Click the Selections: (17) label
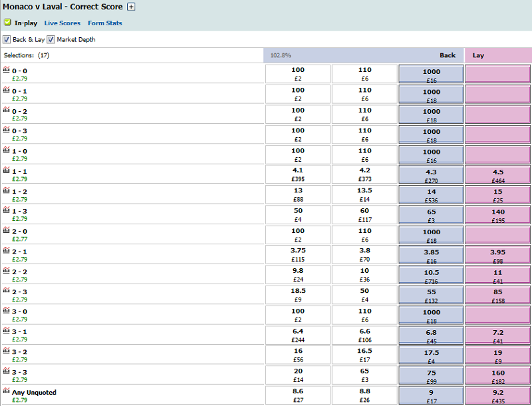 27,55
